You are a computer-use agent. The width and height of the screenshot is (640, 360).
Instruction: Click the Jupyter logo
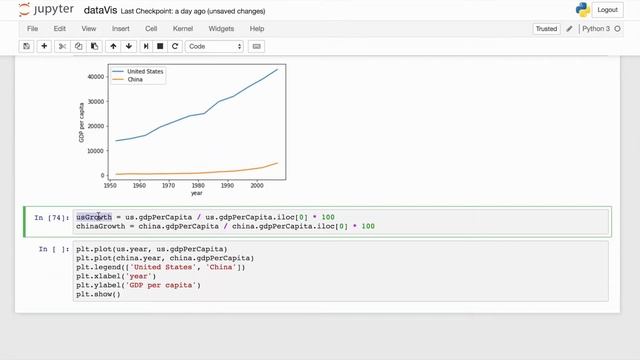click(x=46, y=9)
